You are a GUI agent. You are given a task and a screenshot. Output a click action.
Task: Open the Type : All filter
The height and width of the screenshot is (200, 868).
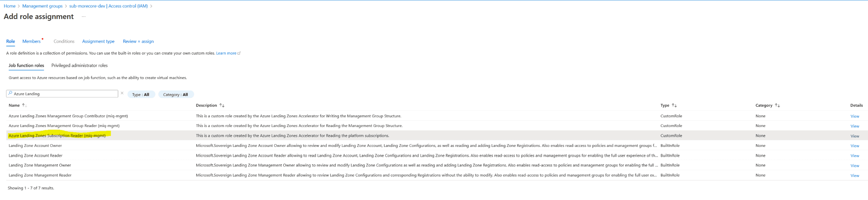[141, 95]
